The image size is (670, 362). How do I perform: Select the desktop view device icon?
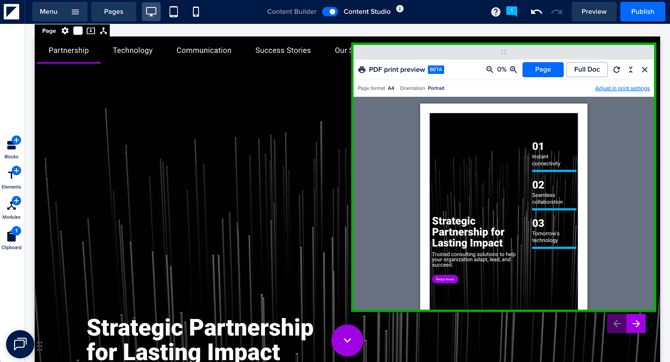151,12
